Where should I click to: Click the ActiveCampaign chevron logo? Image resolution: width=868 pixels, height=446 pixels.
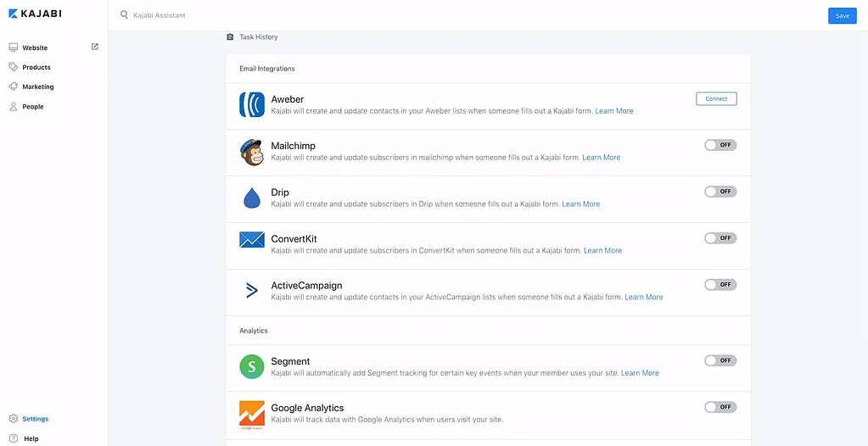point(252,291)
